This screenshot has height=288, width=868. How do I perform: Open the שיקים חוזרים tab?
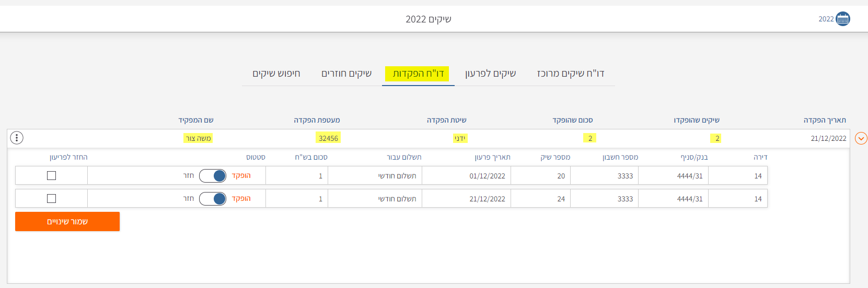(346, 74)
